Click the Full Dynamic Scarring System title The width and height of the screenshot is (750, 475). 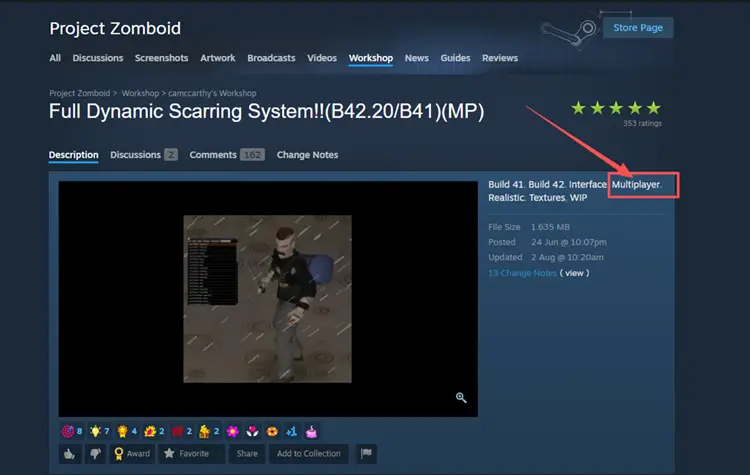click(x=266, y=111)
